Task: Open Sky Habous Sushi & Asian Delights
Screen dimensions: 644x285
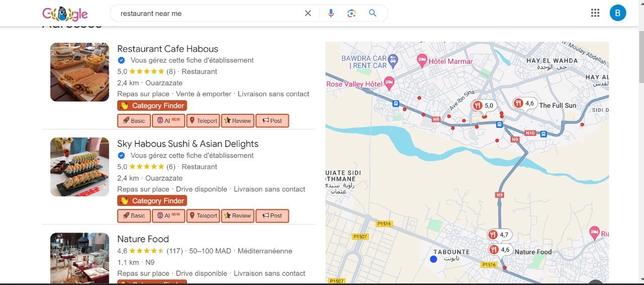Action: [x=188, y=144]
